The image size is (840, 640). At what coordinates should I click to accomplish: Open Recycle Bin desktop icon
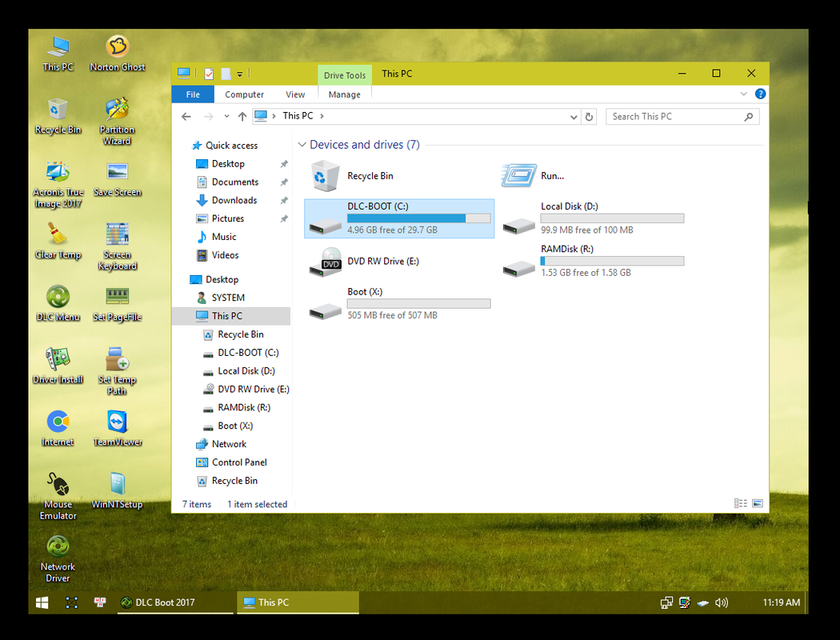point(58,116)
